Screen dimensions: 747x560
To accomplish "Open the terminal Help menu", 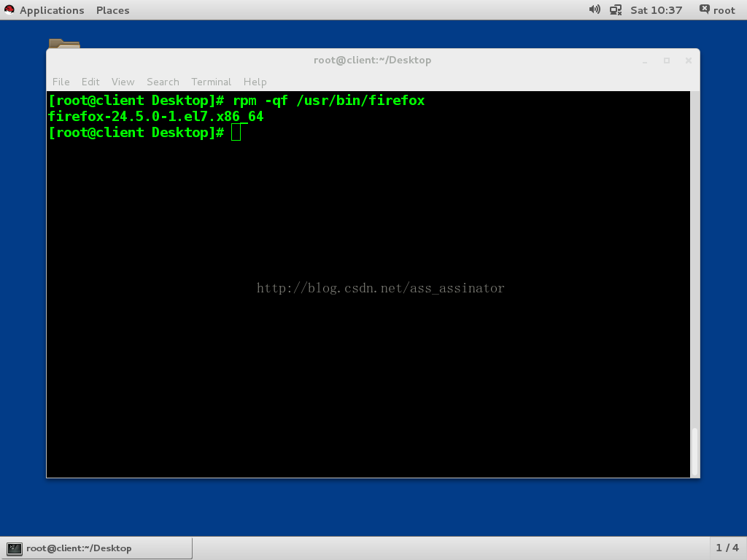I will [x=255, y=82].
